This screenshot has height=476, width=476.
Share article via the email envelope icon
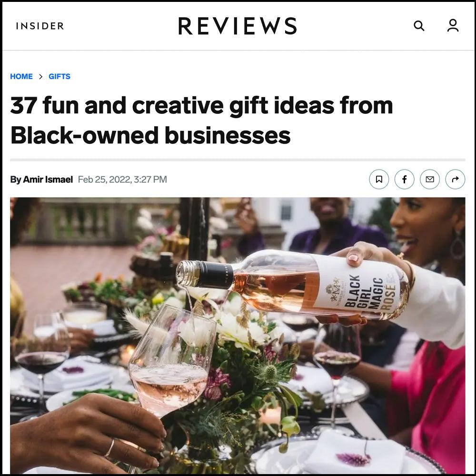430,179
